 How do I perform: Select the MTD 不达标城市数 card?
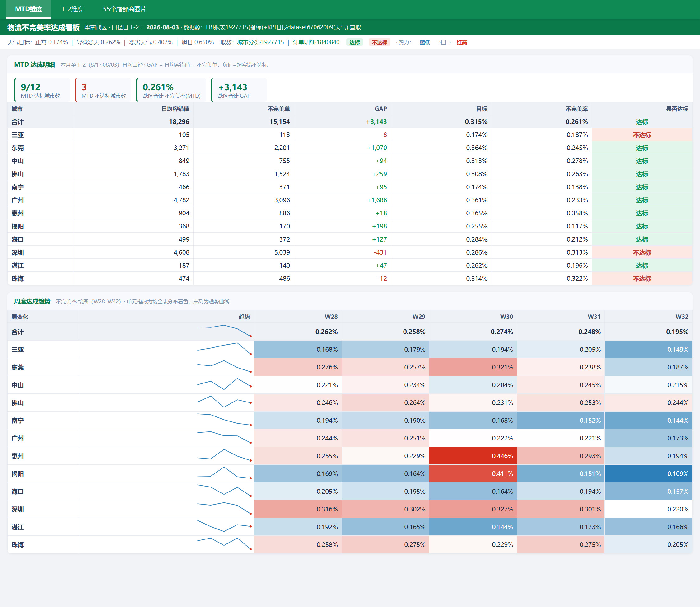click(103, 90)
